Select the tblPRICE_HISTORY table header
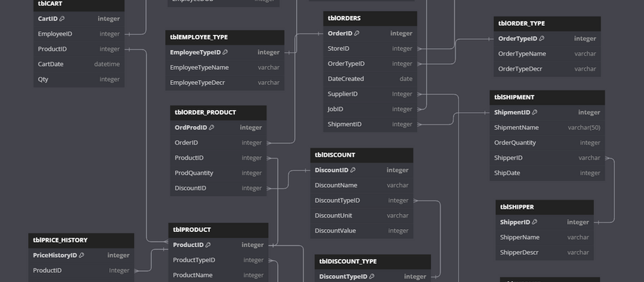The image size is (644, 282). click(x=81, y=240)
